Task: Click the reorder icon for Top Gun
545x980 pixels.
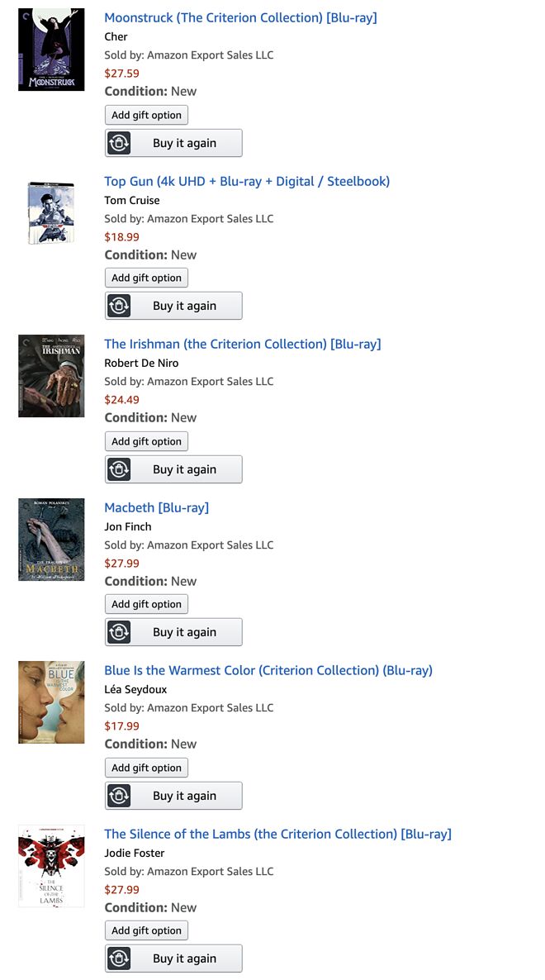Action: tap(120, 306)
